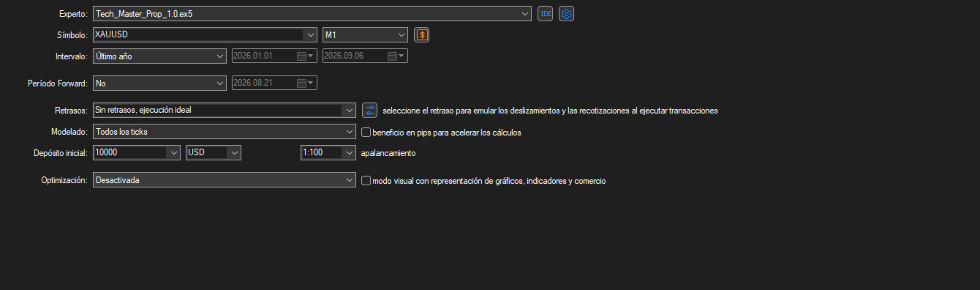Open the Período Forward dropdown
Image resolution: width=980 pixels, height=290 pixels.
click(159, 83)
